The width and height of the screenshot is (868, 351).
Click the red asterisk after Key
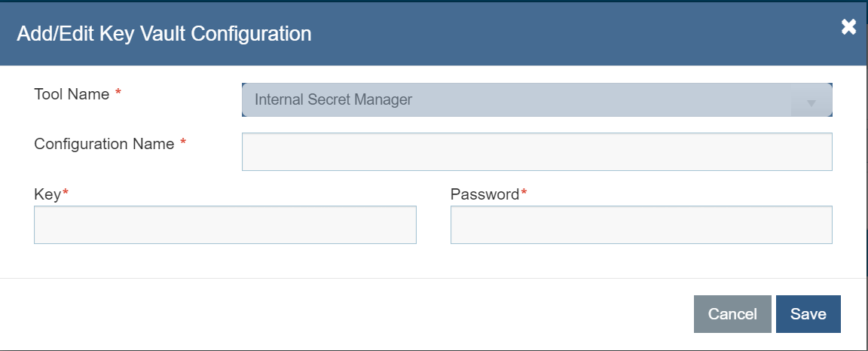(66, 194)
